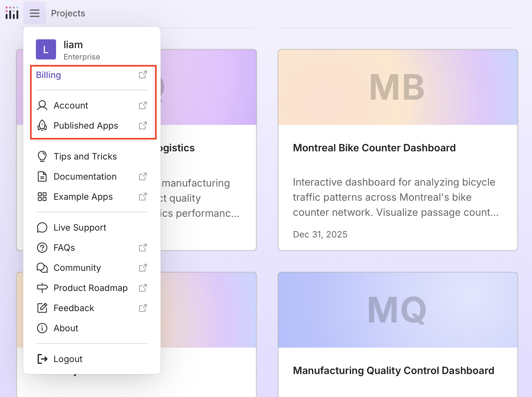Click the rocket icon beside Published Apps

click(42, 126)
